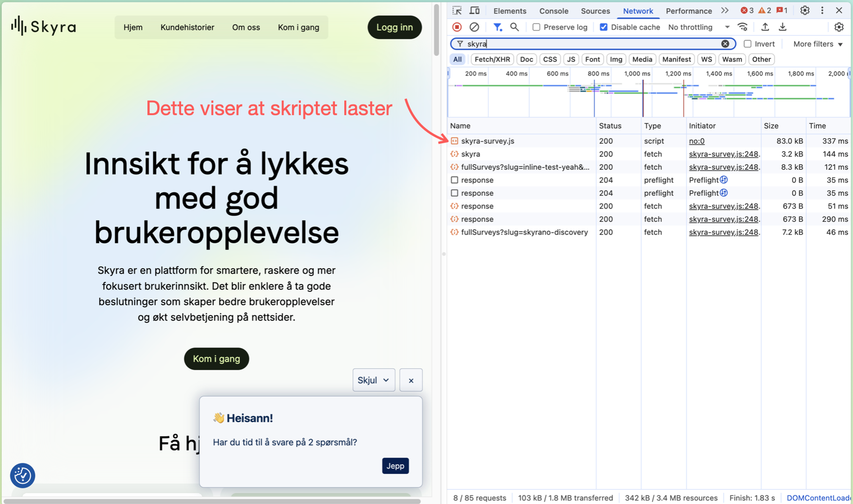The height and width of the screenshot is (504, 853).
Task: Click the skyra filter input field
Action: point(593,44)
